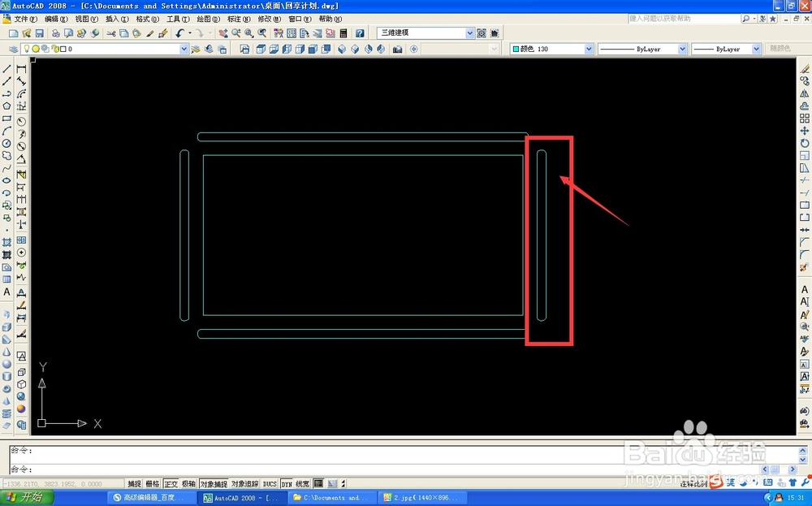Viewport: 812px width, 506px height.
Task: Expand the Undo history dropdown arrow
Action: (x=189, y=33)
